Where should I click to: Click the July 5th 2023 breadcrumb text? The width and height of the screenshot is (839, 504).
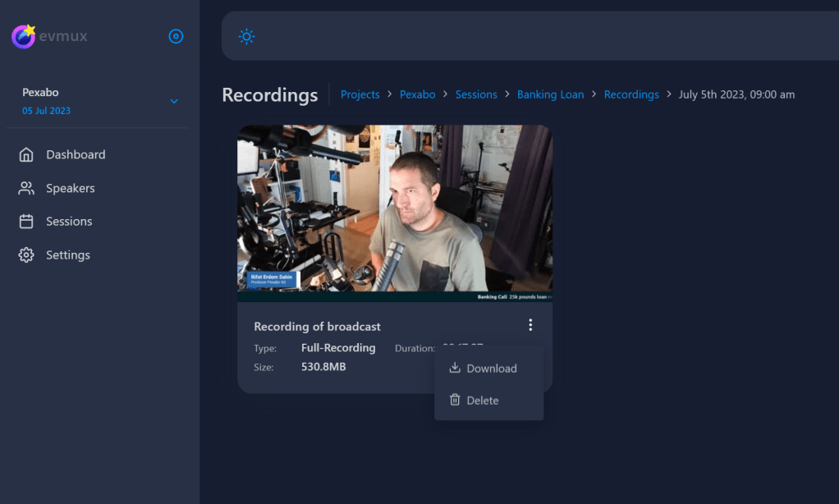[737, 94]
